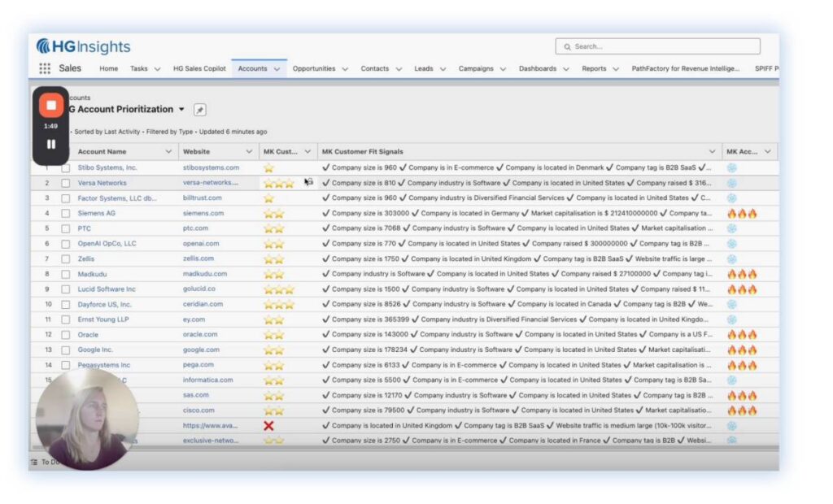The width and height of the screenshot is (833, 504).
Task: Click flame icons in cisco.com row
Action: coord(742,411)
